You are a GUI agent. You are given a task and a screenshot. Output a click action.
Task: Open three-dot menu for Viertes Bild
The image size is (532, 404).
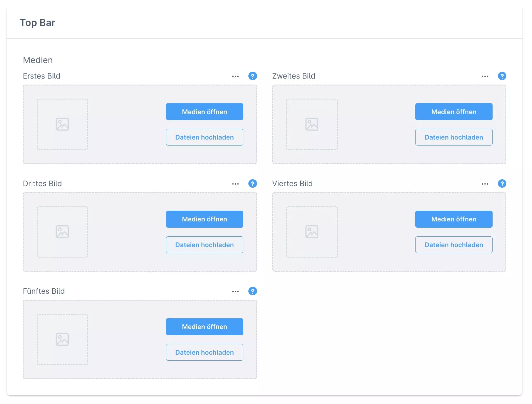pos(485,184)
